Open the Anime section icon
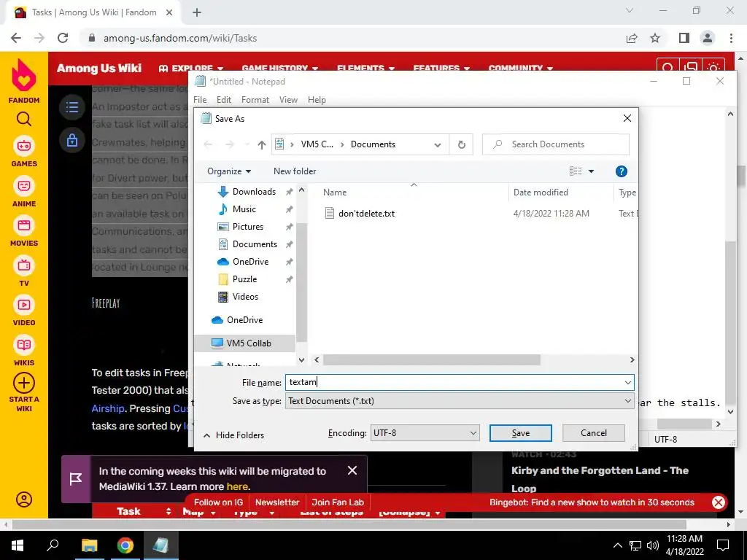The height and width of the screenshot is (560, 747). [24, 186]
